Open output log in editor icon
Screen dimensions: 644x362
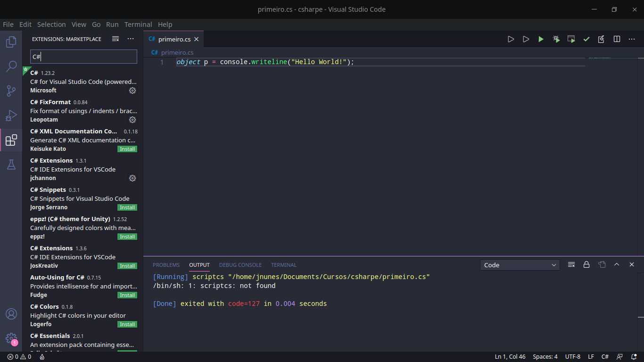pos(602,265)
